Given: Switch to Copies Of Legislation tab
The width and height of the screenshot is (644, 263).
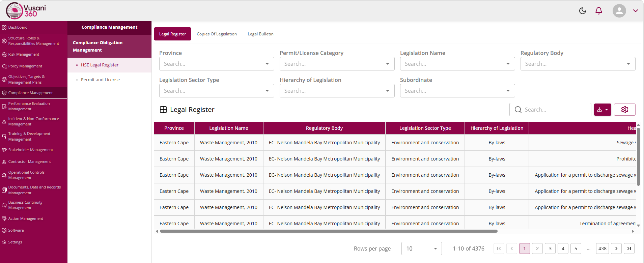Looking at the screenshot, I should pyautogui.click(x=217, y=34).
